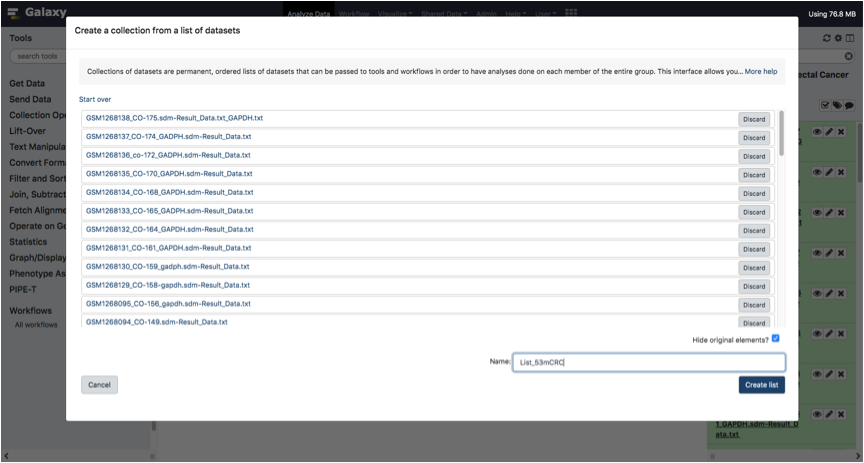Discard the GSM1268129_CO-158-gapdh dataset
Image resolution: width=864 pixels, height=463 pixels.
(754, 286)
